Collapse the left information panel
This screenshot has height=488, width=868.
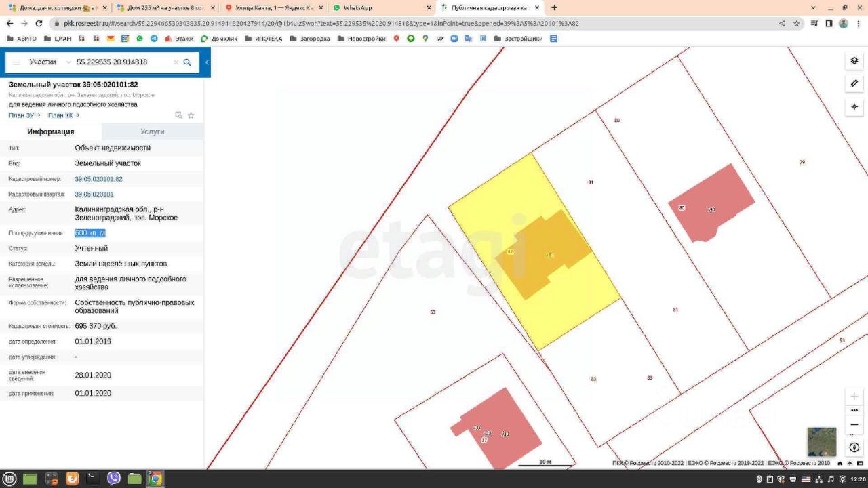(207, 62)
